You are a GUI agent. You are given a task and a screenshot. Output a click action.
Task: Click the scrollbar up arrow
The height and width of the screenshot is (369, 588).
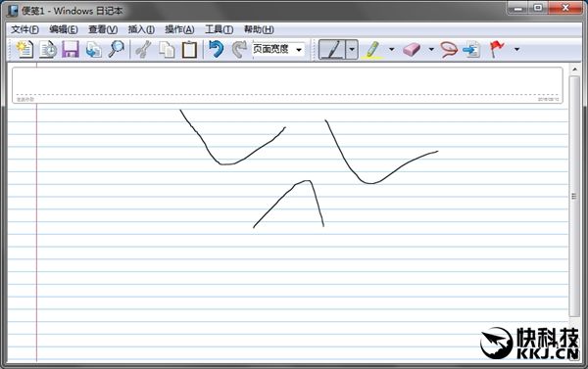point(574,69)
